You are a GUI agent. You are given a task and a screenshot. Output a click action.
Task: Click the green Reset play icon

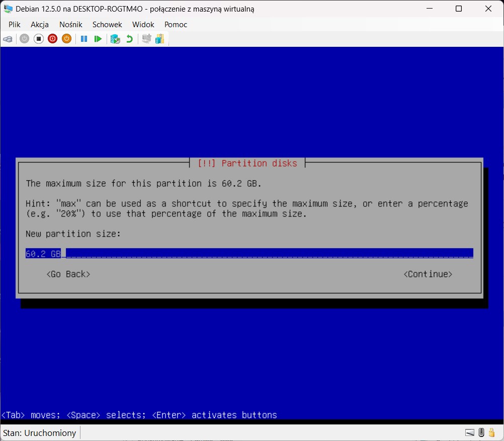(98, 39)
